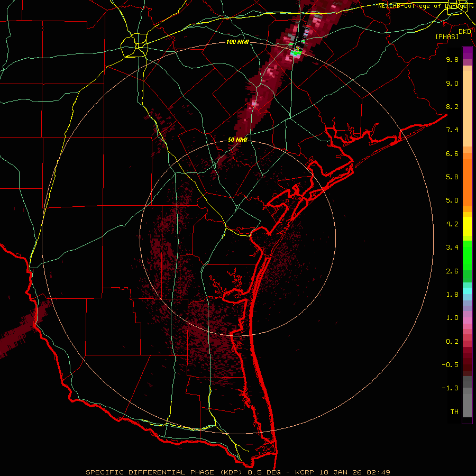Click the 1.0 scale value
Viewport: 476px width, 476px height.
pyautogui.click(x=452, y=318)
